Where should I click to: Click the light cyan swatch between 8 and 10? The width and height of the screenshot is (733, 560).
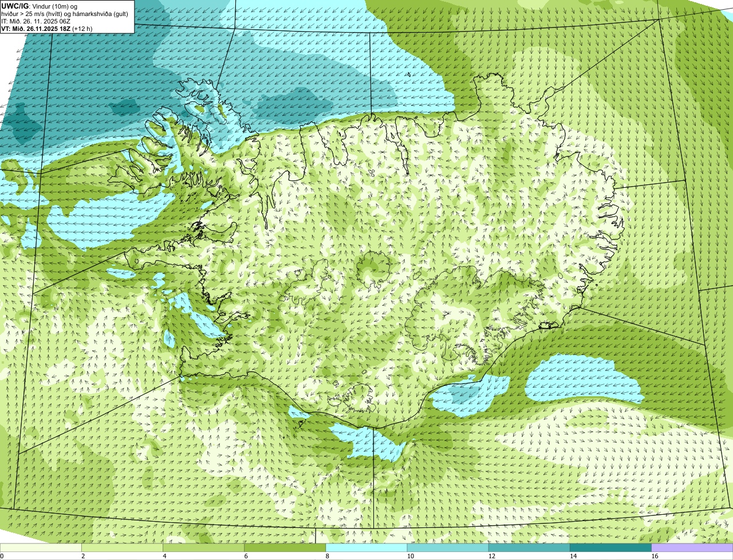tap(366, 548)
